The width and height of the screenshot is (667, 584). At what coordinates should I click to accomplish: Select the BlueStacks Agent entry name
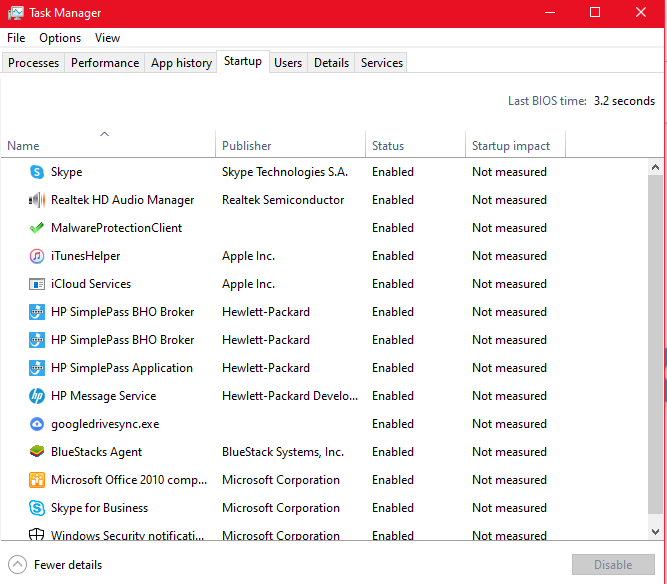point(97,452)
